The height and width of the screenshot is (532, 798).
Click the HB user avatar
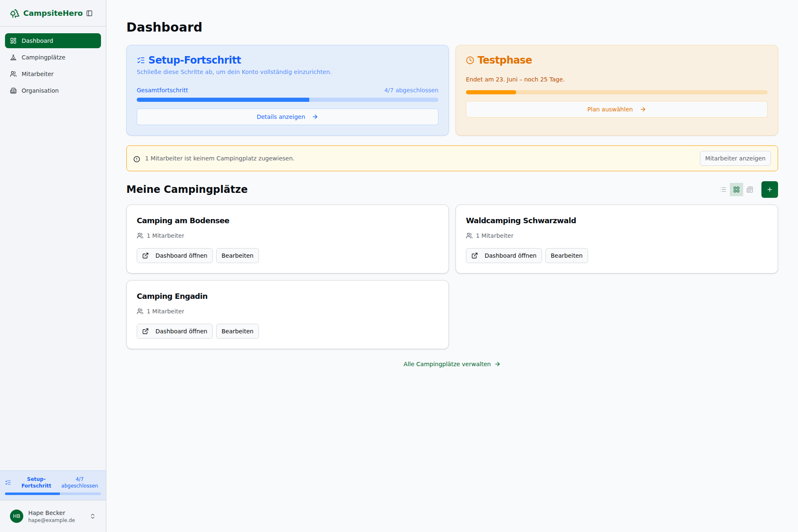(x=17, y=516)
